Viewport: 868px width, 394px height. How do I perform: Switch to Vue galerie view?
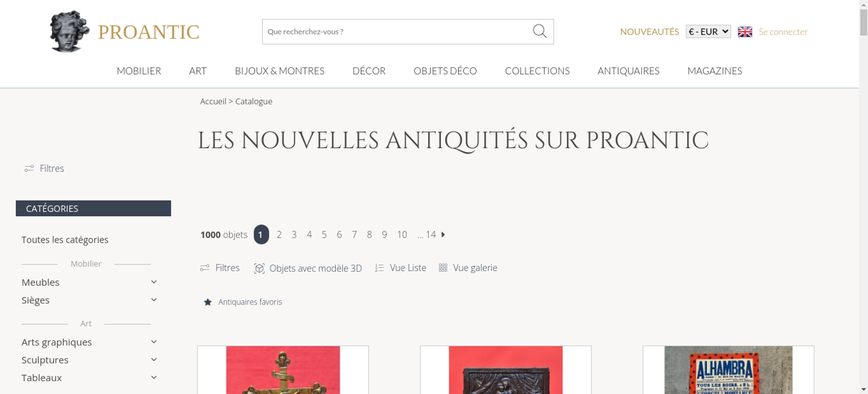tap(468, 268)
